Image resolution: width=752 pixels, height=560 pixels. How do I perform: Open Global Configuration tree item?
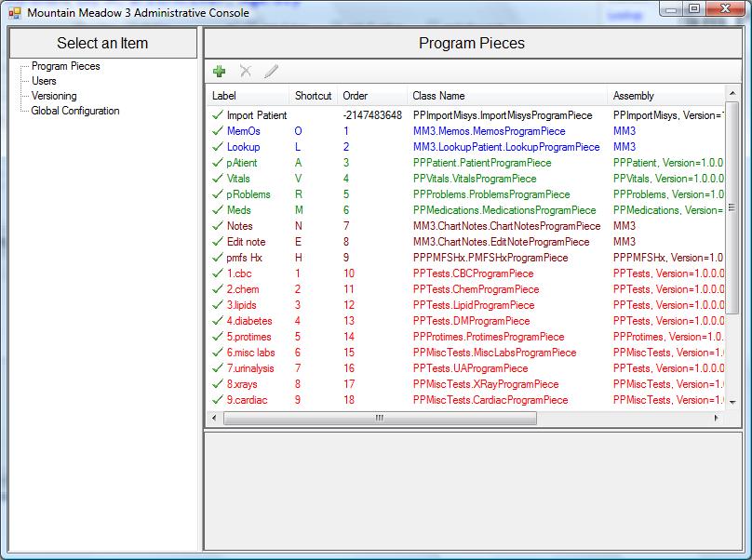[74, 111]
